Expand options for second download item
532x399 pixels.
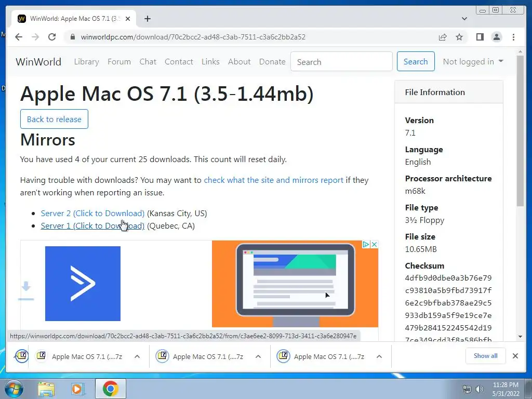tap(258, 356)
